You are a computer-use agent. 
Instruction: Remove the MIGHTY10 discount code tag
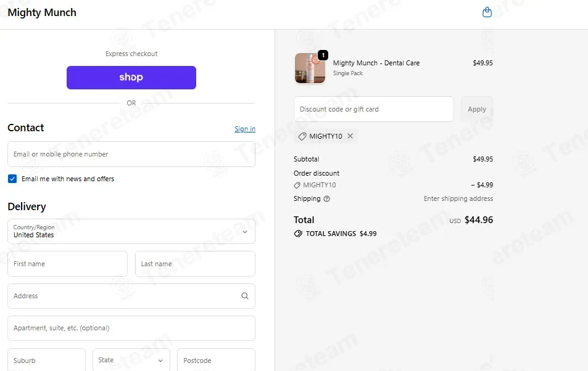(x=350, y=136)
